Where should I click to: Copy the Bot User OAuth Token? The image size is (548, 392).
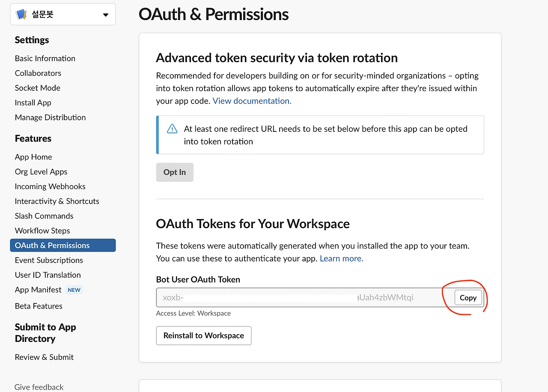coord(468,298)
